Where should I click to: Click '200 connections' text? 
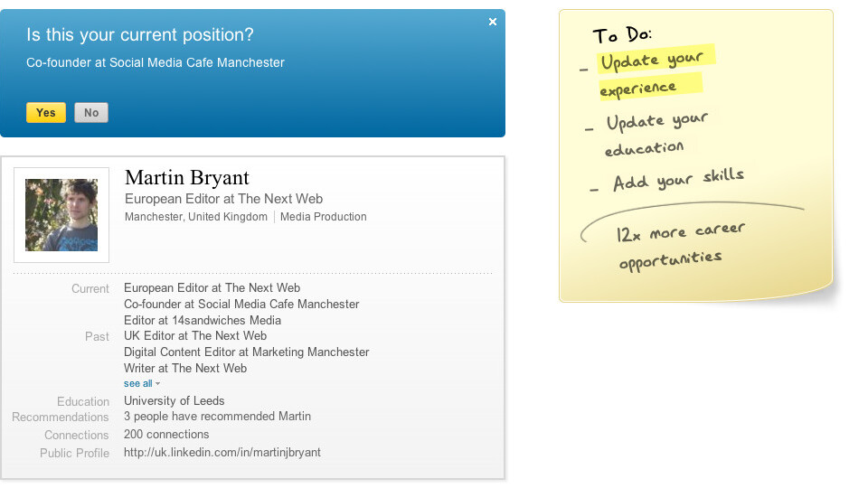166,435
